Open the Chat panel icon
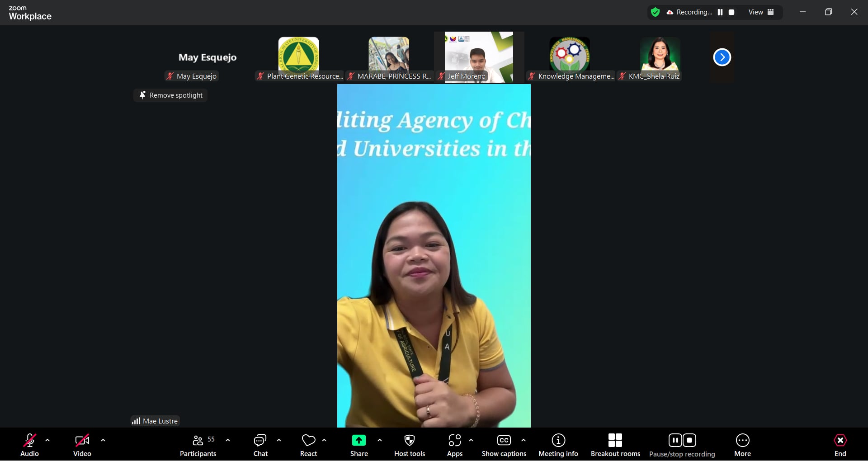The image size is (868, 461). pos(260,441)
